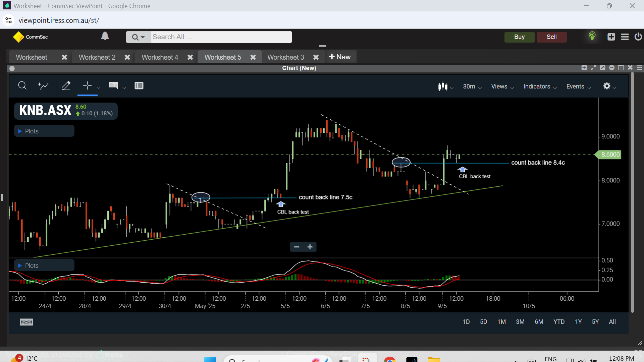Click the chart symbol search magnifier
The height and width of the screenshot is (362, 644).
coord(22,86)
